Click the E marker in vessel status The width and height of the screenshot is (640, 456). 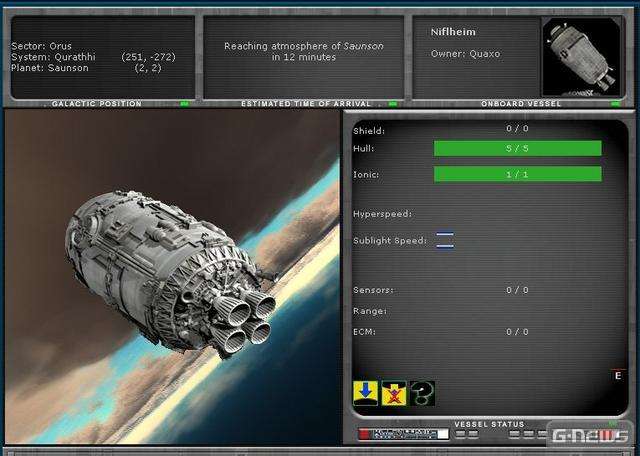[x=618, y=375]
